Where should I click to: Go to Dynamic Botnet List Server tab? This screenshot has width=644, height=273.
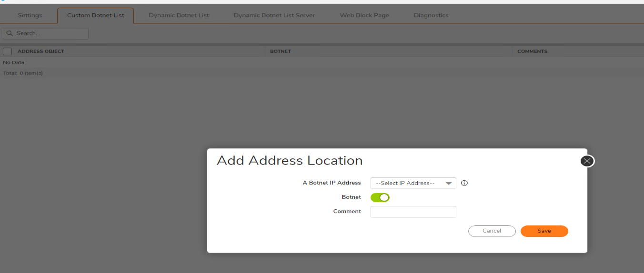(274, 15)
